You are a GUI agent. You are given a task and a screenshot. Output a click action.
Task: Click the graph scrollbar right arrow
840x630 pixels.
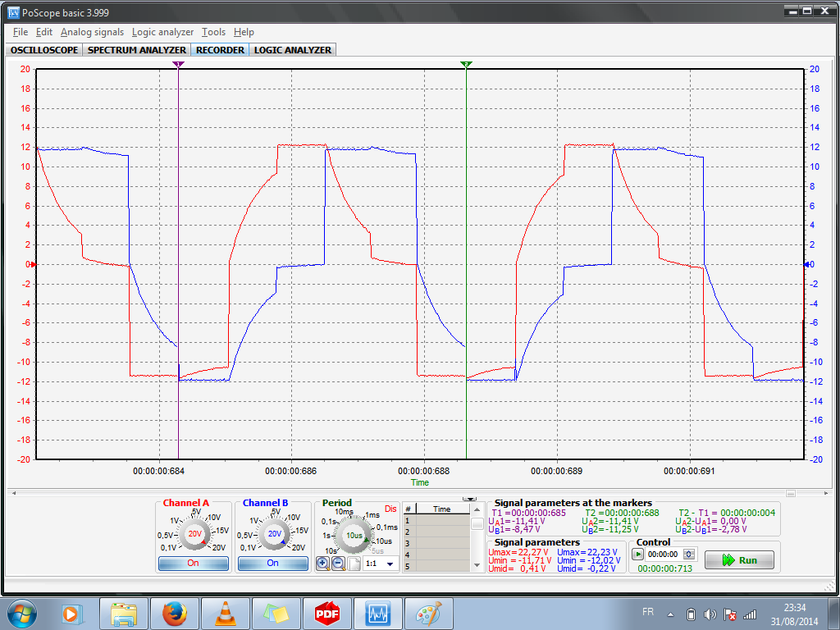(826, 493)
